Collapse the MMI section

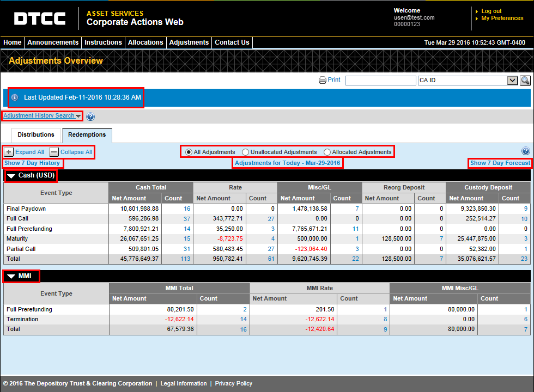pyautogui.click(x=11, y=276)
